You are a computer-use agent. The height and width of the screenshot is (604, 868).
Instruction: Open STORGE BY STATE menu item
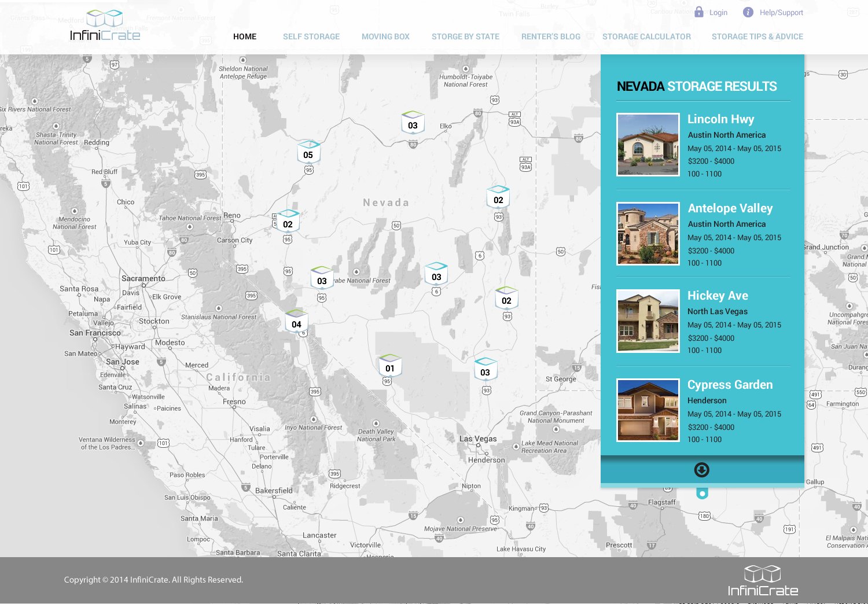(x=465, y=36)
